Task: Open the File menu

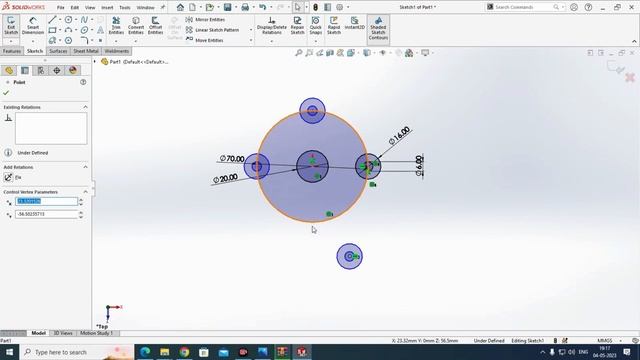Action: (60, 7)
